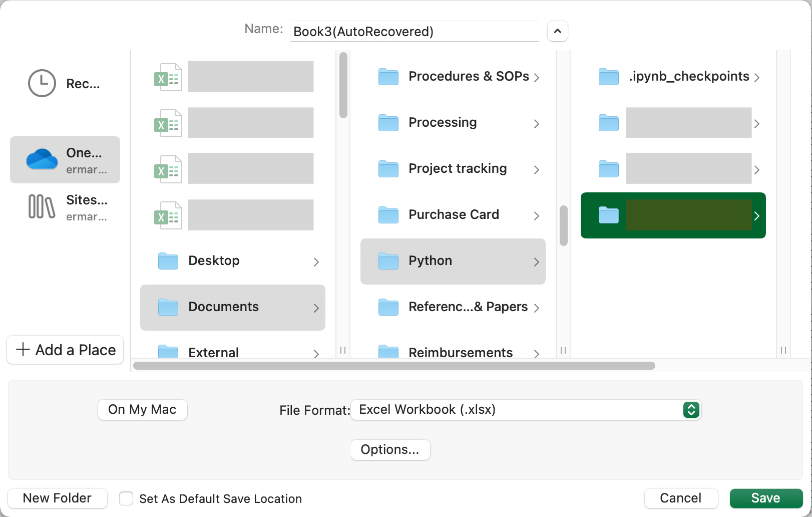Click the Procedures & SOPs folder icon
Screen dimensions: 812x517
[x=388, y=77]
